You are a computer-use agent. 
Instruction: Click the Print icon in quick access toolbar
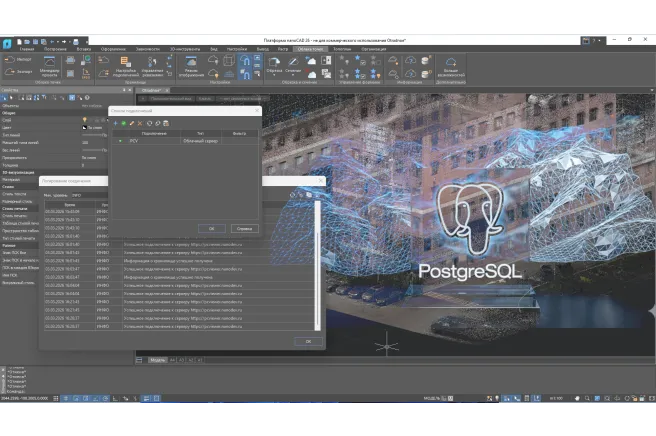[76, 42]
